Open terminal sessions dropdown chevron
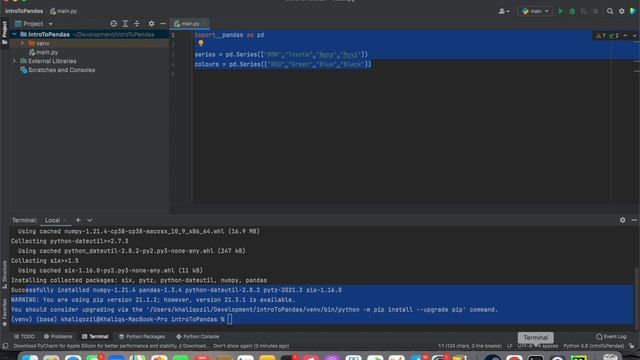The width and height of the screenshot is (640, 360). point(90,220)
